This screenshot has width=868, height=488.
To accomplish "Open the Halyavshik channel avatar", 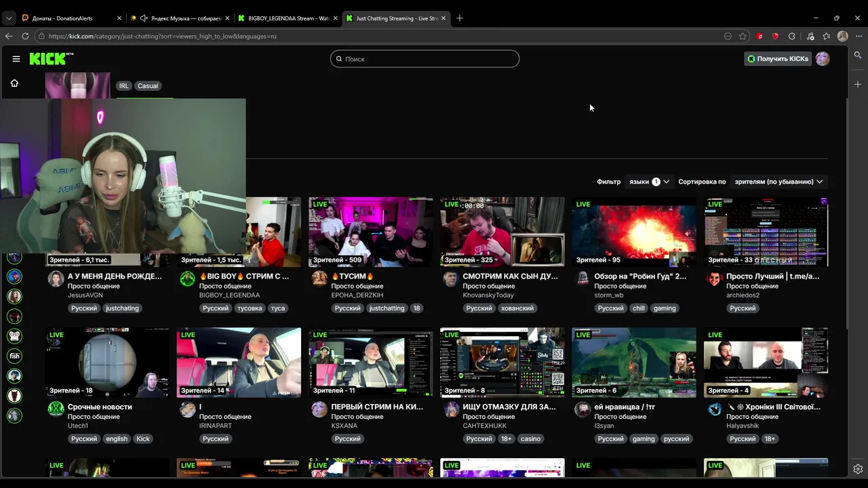I will 714,409.
